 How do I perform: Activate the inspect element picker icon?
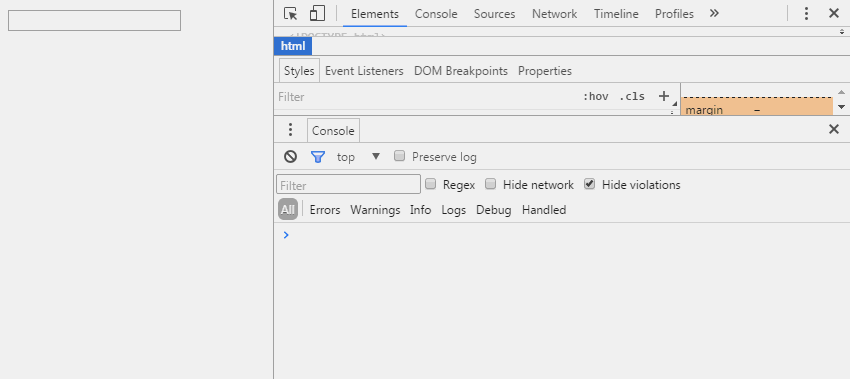(291, 14)
